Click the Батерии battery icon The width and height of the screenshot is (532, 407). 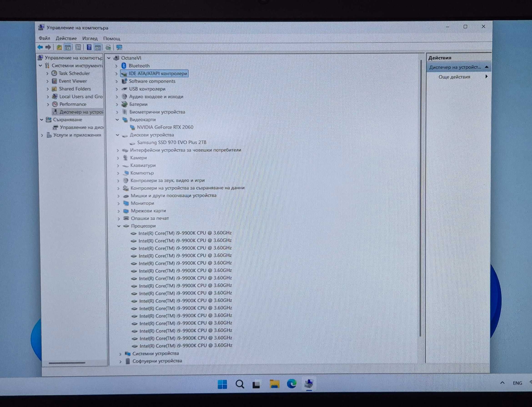coord(125,104)
